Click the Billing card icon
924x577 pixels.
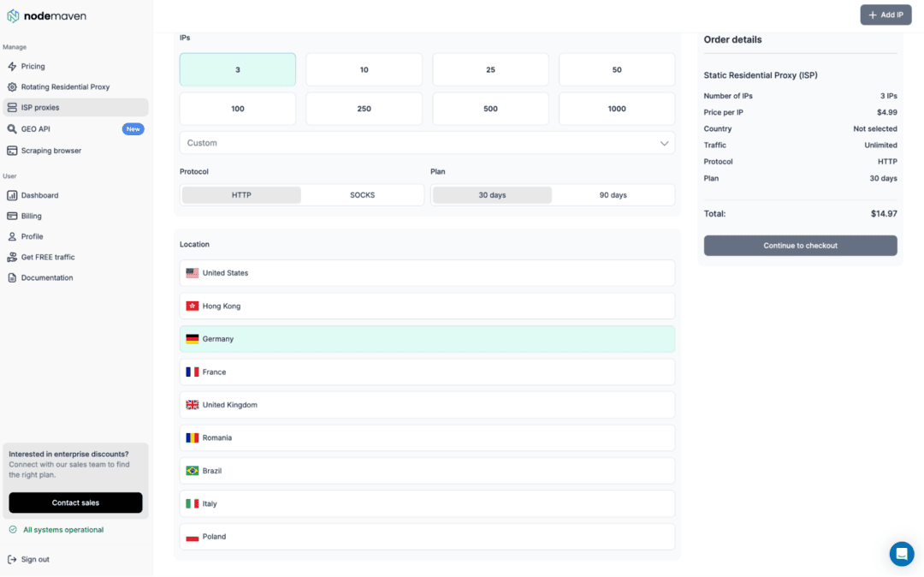12,217
